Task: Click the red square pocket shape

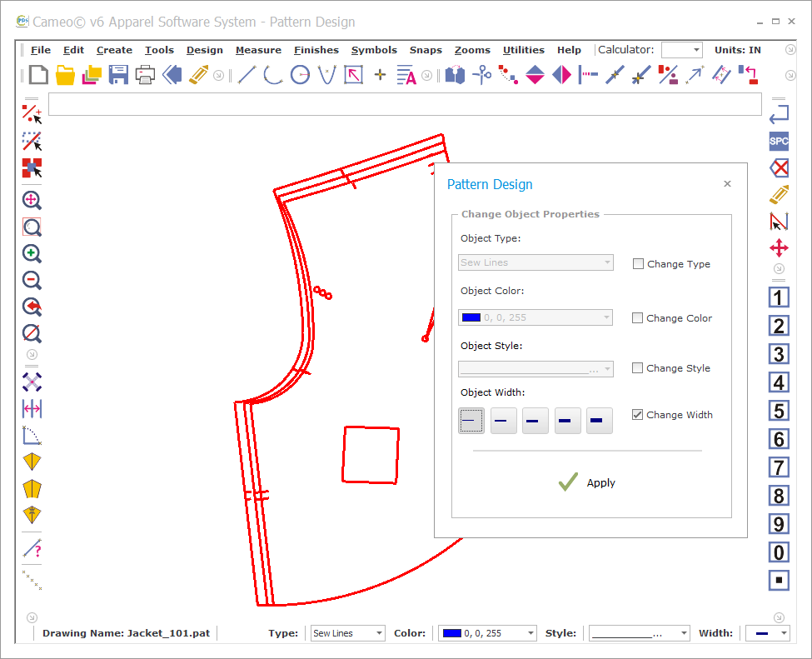Action: point(371,456)
